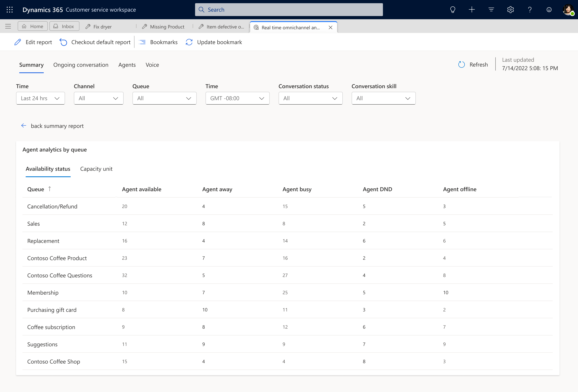The image size is (578, 392).
Task: Click the Checkout default report icon
Action: point(63,42)
